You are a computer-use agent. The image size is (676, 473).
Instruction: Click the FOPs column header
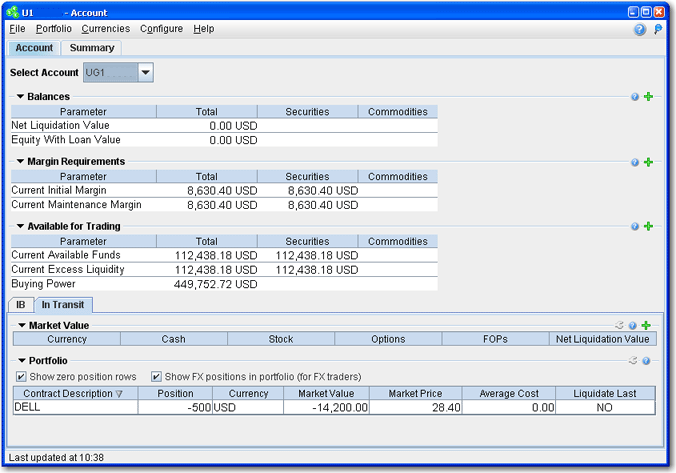click(495, 339)
